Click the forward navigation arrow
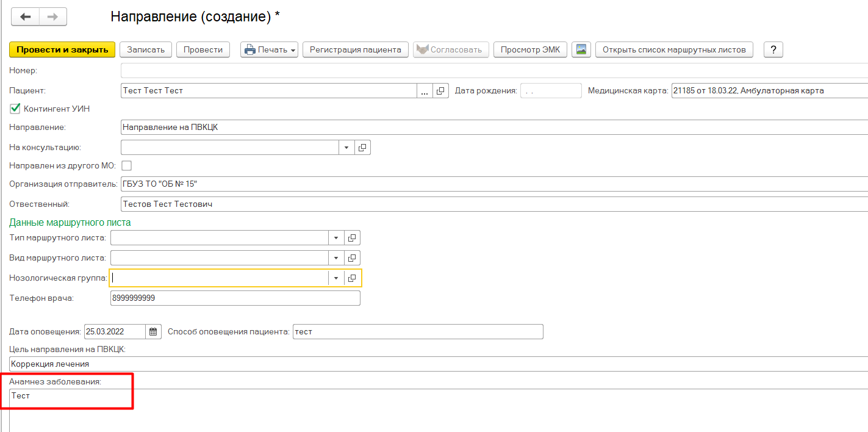This screenshot has width=868, height=432. click(x=52, y=17)
